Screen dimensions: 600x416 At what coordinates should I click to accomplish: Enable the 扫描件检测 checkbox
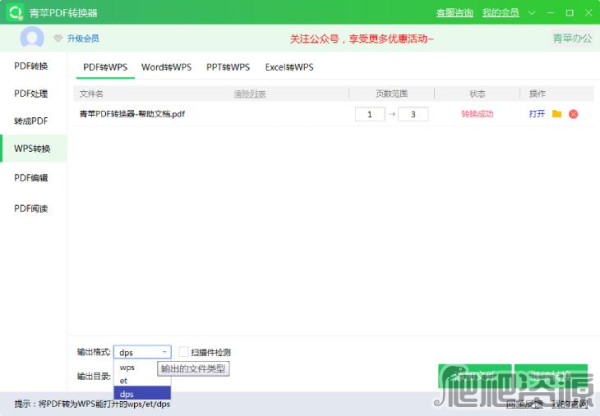click(x=184, y=352)
